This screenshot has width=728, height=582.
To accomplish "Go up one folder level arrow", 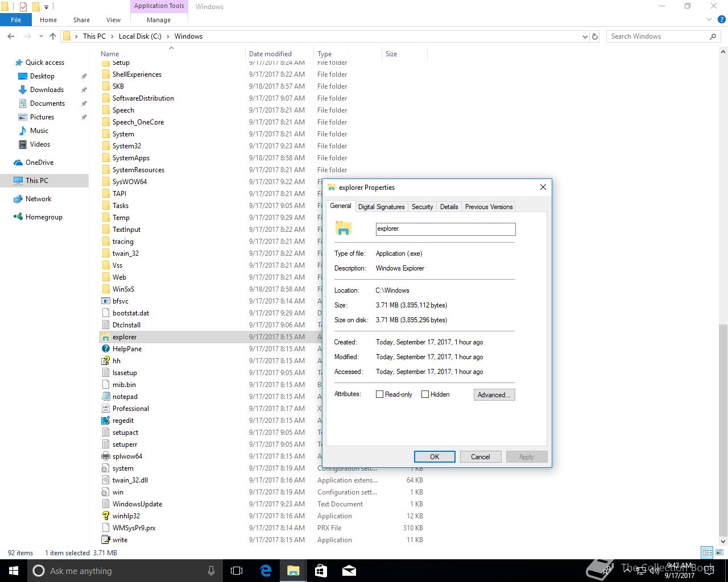I will tap(53, 36).
